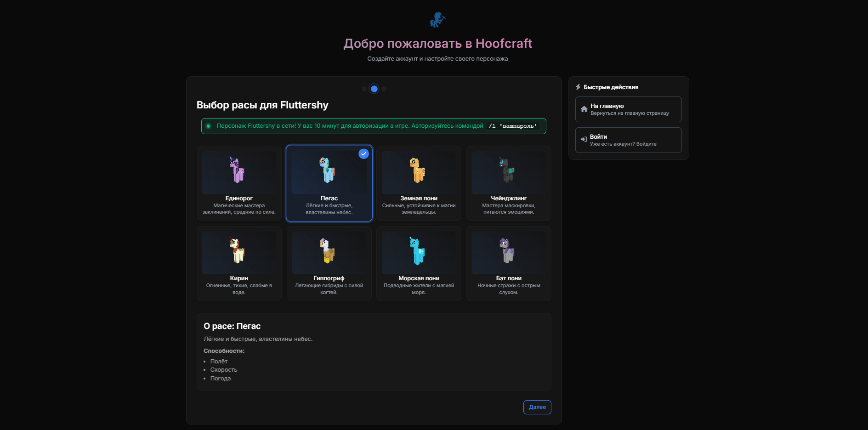Pick the dark Чейнджлинг pony sprite

[507, 170]
